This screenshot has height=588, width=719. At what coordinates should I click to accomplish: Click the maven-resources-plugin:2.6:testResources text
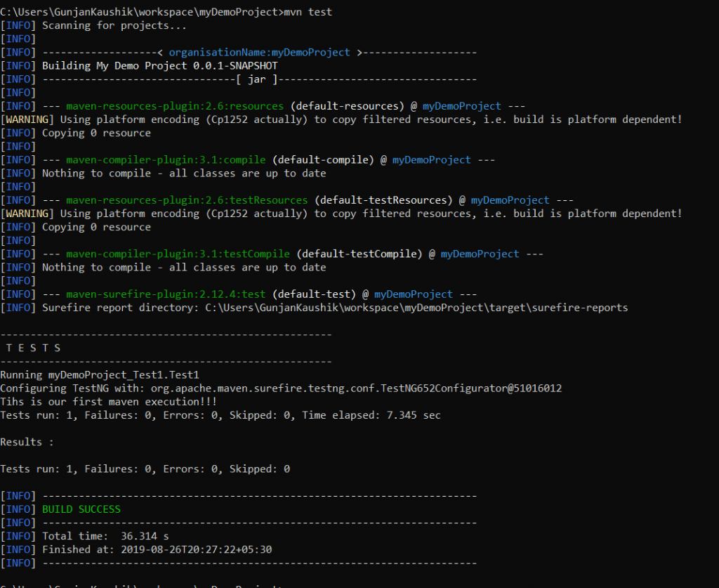pyautogui.click(x=187, y=200)
